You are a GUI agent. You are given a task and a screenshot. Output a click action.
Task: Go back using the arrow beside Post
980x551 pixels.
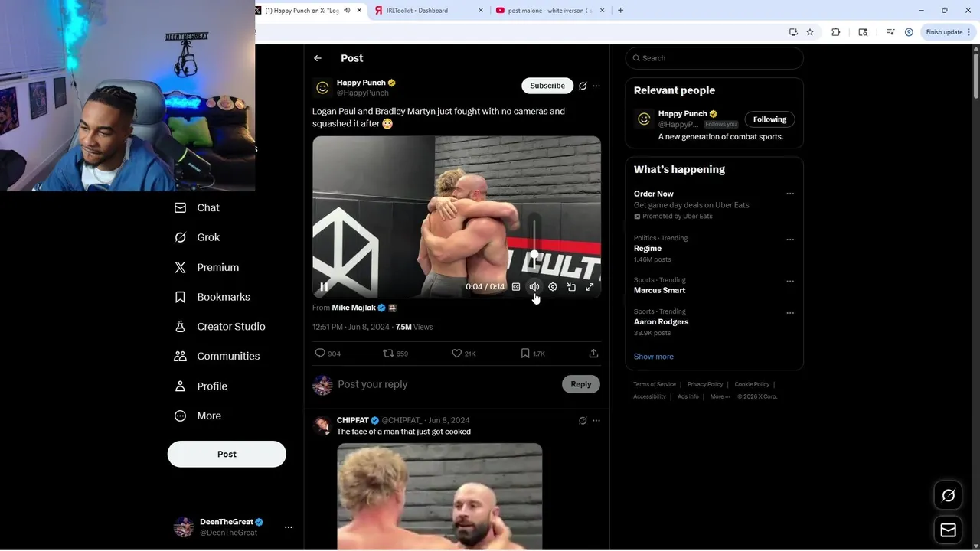tap(318, 58)
